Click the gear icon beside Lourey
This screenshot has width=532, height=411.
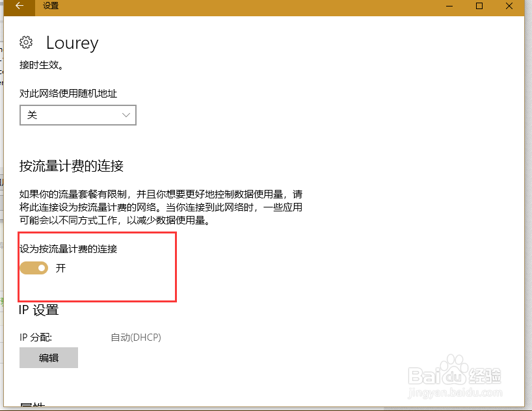(26, 42)
